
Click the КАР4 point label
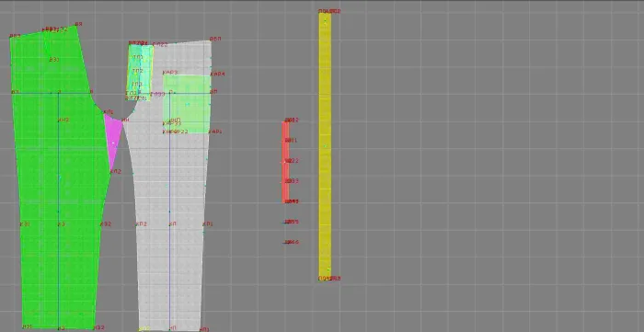(218, 74)
